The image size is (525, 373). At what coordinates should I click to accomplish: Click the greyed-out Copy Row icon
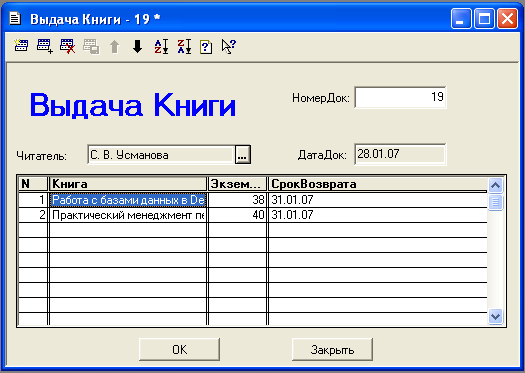[x=91, y=46]
